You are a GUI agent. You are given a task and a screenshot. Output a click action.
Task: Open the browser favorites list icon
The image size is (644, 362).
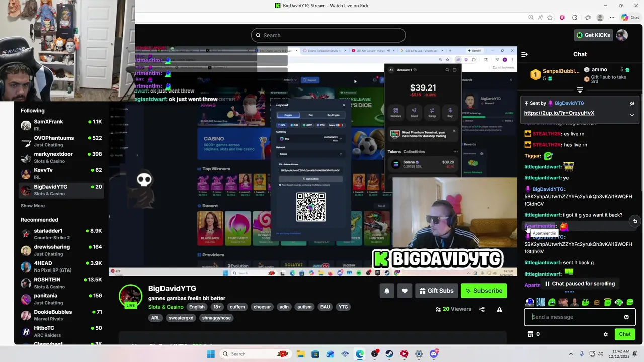[588, 18]
